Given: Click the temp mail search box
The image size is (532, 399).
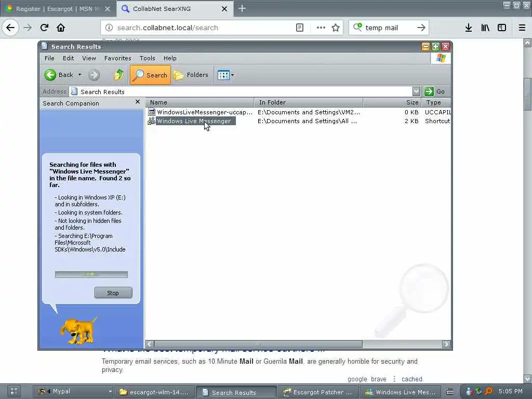Looking at the screenshot, I should click(389, 28).
